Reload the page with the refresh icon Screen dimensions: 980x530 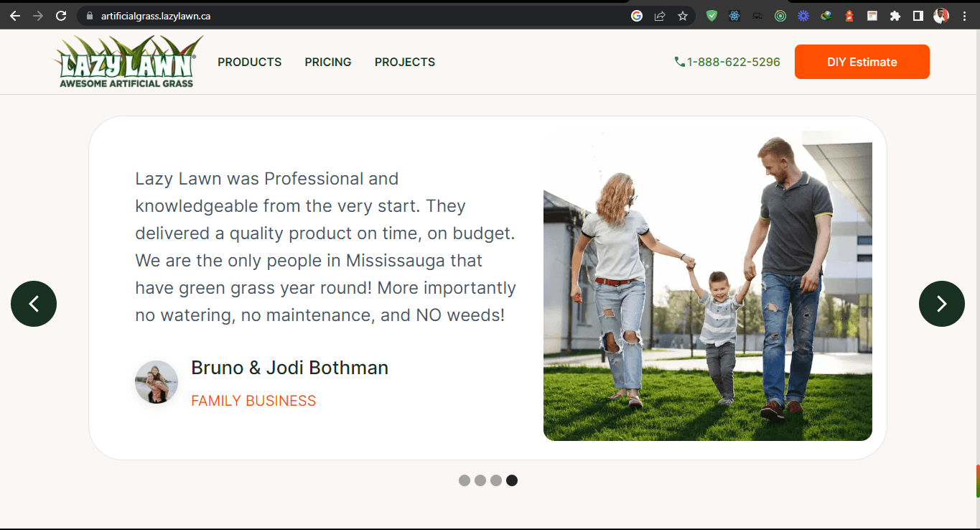[61, 16]
